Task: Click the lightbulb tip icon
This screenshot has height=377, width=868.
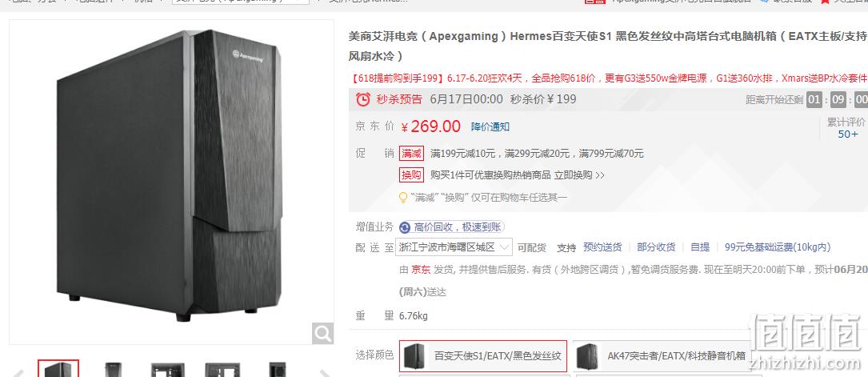Action: tap(403, 197)
